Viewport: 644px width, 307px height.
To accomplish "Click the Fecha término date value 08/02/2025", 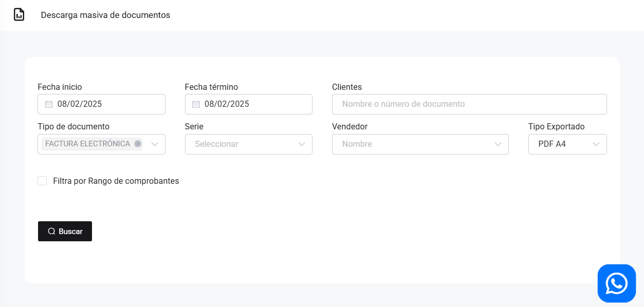I will 227,104.
